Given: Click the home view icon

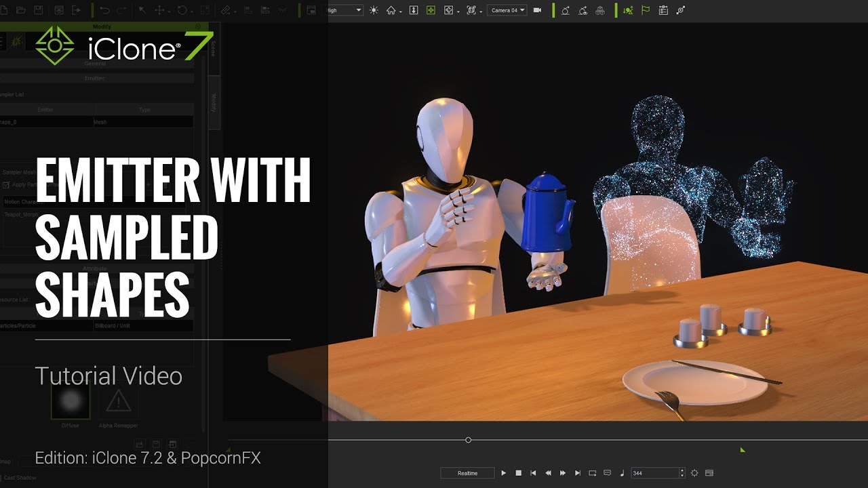Looking at the screenshot, I should 391,10.
